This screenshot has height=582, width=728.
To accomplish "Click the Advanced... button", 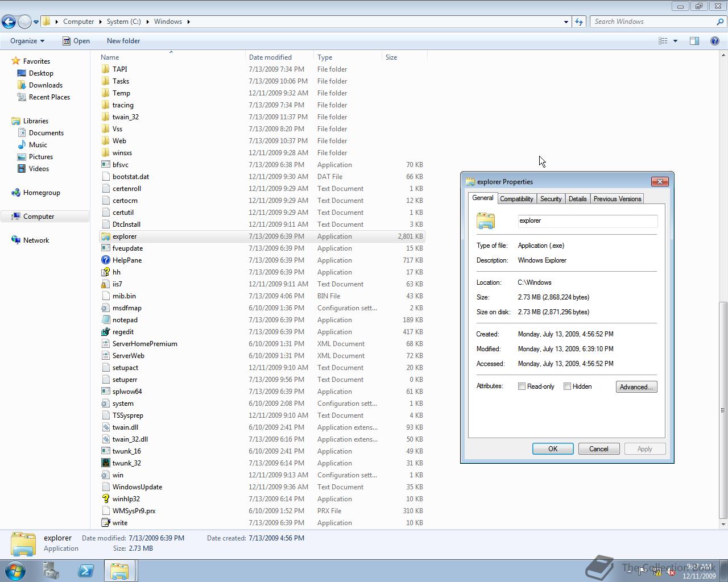I will (636, 387).
